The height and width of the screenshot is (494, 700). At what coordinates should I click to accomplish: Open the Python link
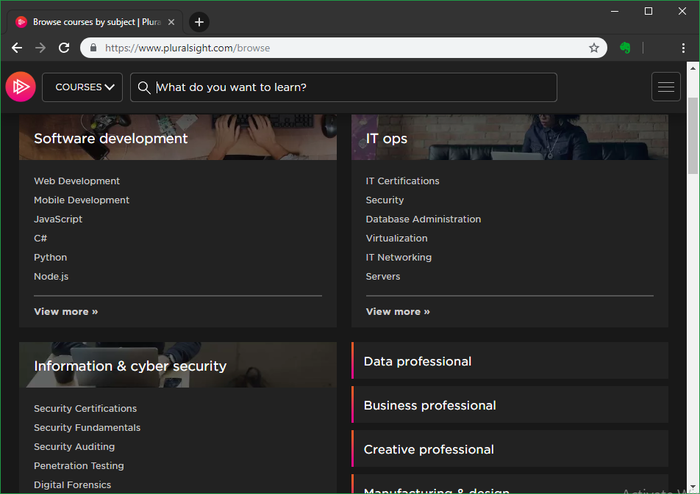[50, 257]
